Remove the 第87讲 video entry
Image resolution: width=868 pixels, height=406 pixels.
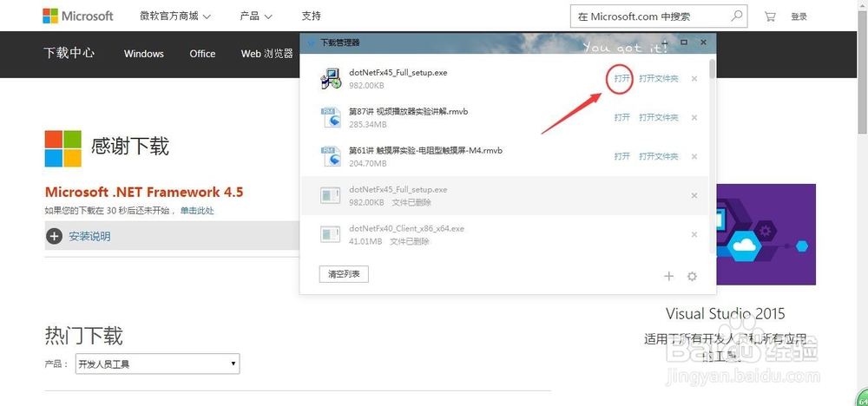[694, 117]
